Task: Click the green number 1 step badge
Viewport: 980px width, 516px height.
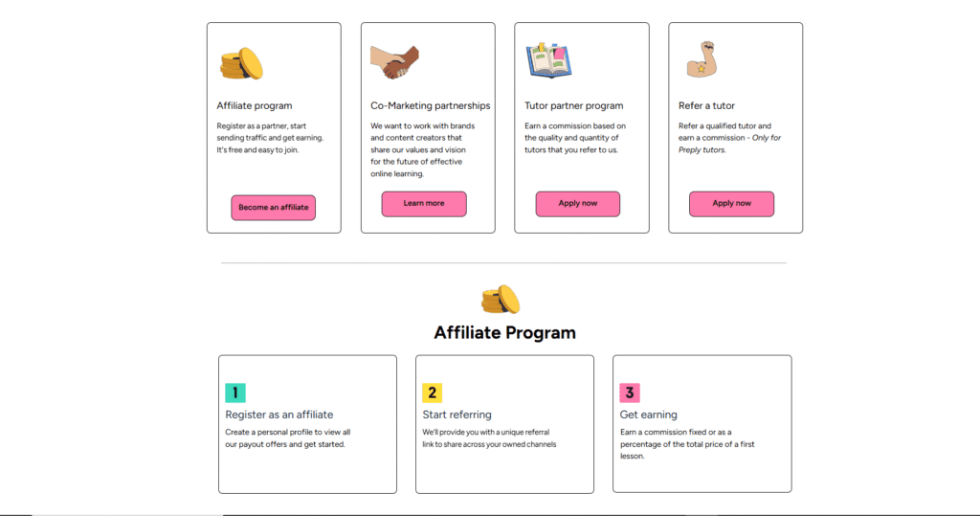Action: click(235, 393)
